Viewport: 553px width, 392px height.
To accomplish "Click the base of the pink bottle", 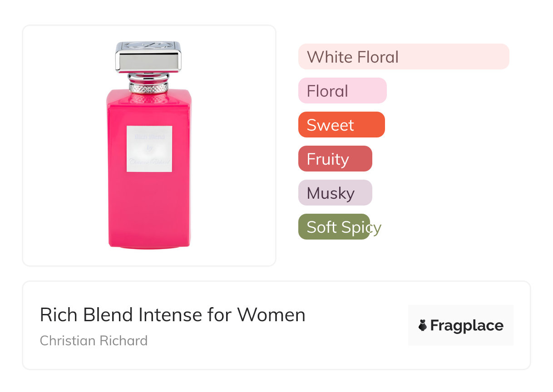I will 149,243.
